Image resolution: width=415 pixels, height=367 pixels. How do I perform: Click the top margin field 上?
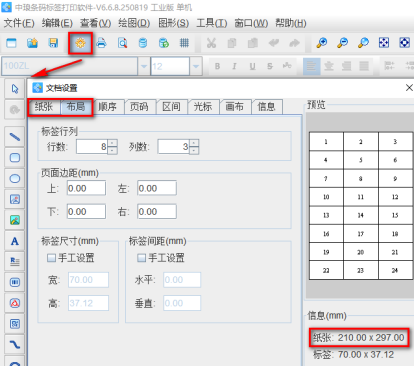(86, 188)
